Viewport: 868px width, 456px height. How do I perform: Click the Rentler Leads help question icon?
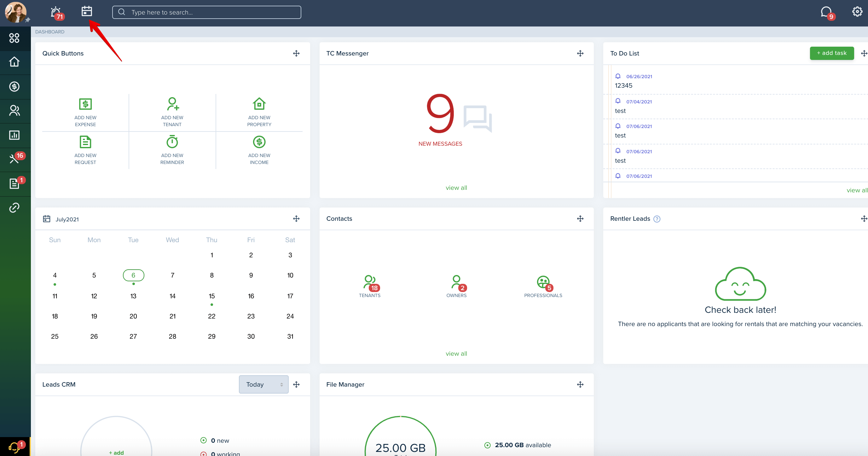pos(657,219)
